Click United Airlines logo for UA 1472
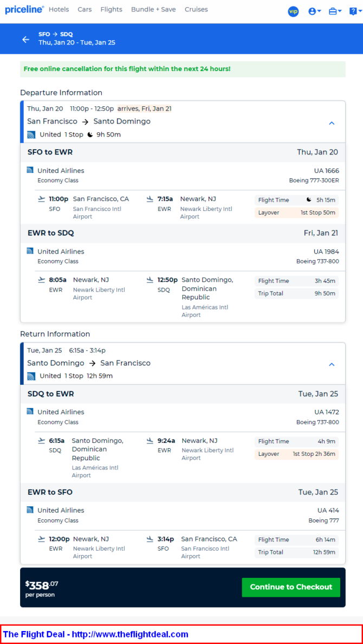 [30, 411]
